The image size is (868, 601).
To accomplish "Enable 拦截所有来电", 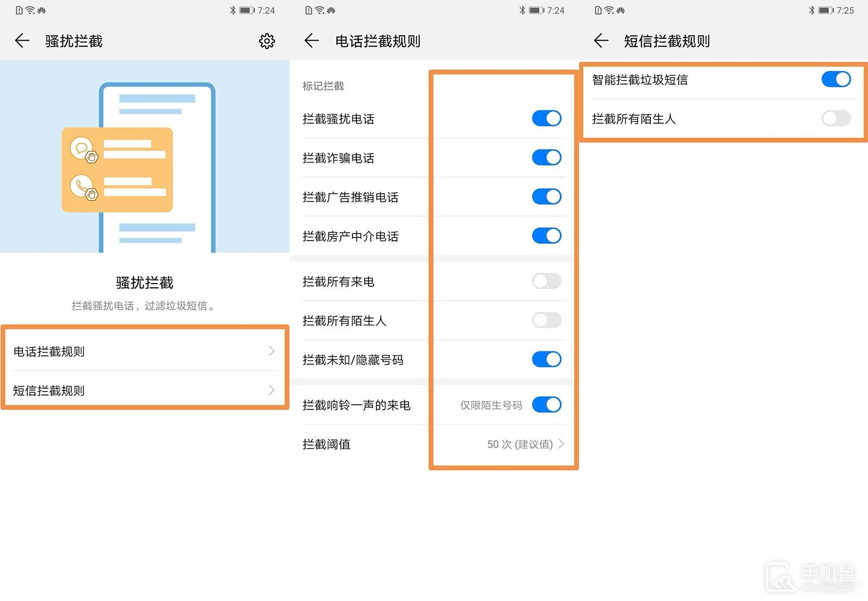I will pyautogui.click(x=546, y=281).
